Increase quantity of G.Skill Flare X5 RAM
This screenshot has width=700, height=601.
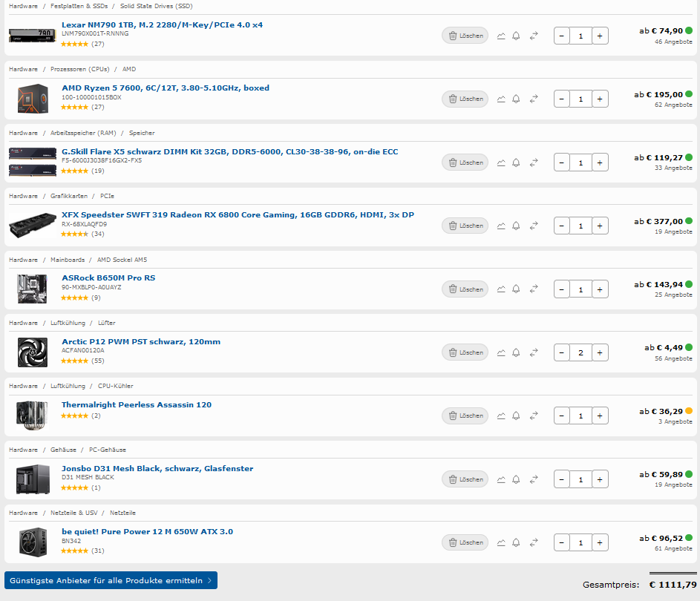click(600, 162)
